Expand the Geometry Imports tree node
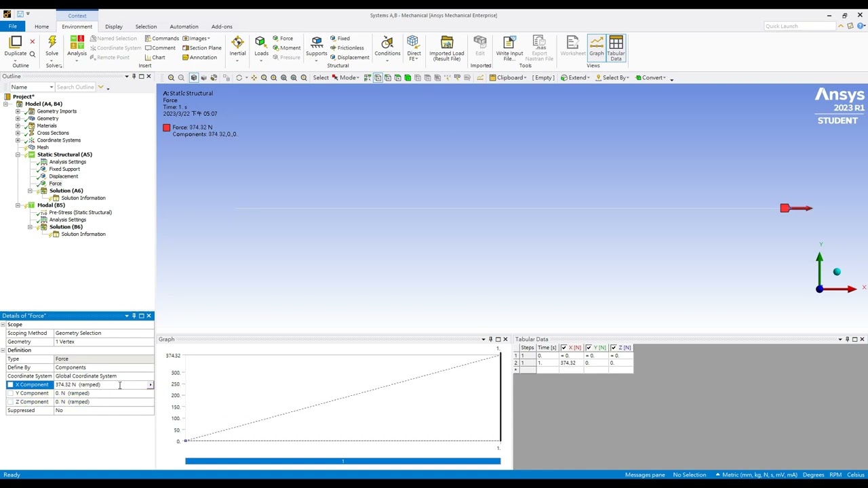The width and height of the screenshot is (868, 488). tap(18, 111)
